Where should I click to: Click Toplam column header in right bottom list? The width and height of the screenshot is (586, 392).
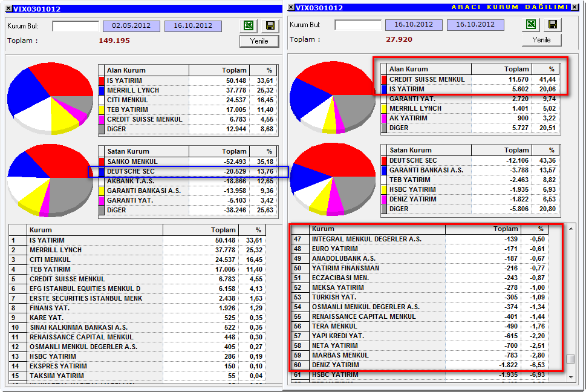coord(483,229)
